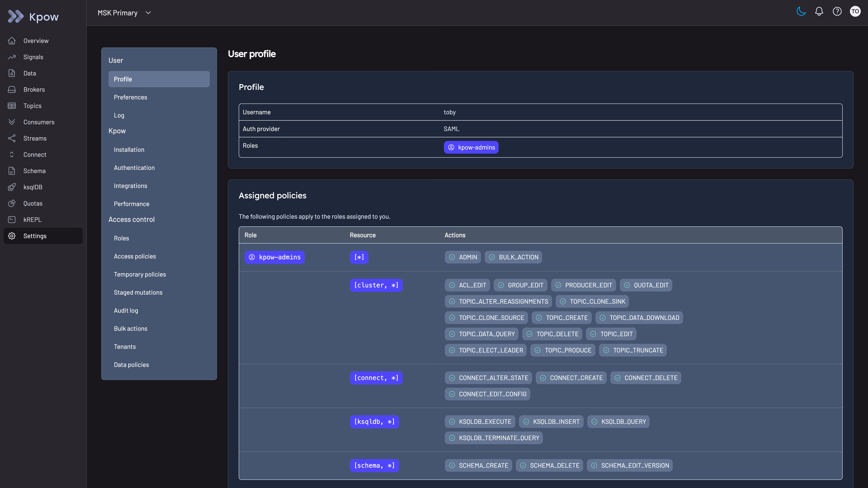Open Temporary policies page
This screenshot has width=868, height=488.
pyautogui.click(x=140, y=274)
